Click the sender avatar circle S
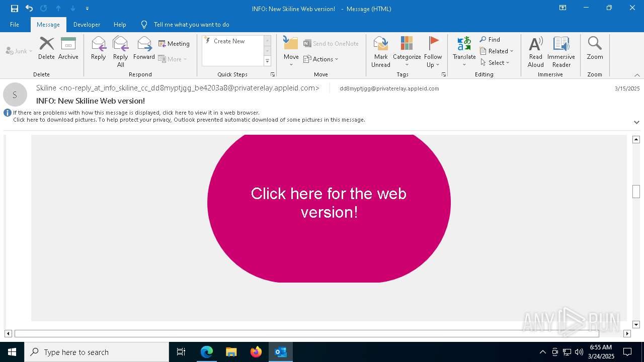The image size is (644, 362). [15, 95]
